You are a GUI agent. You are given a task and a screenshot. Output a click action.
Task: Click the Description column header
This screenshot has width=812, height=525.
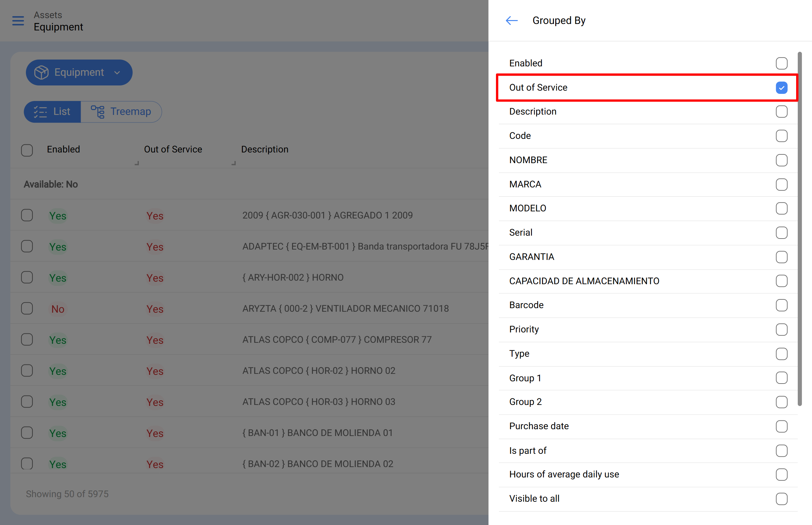(265, 149)
